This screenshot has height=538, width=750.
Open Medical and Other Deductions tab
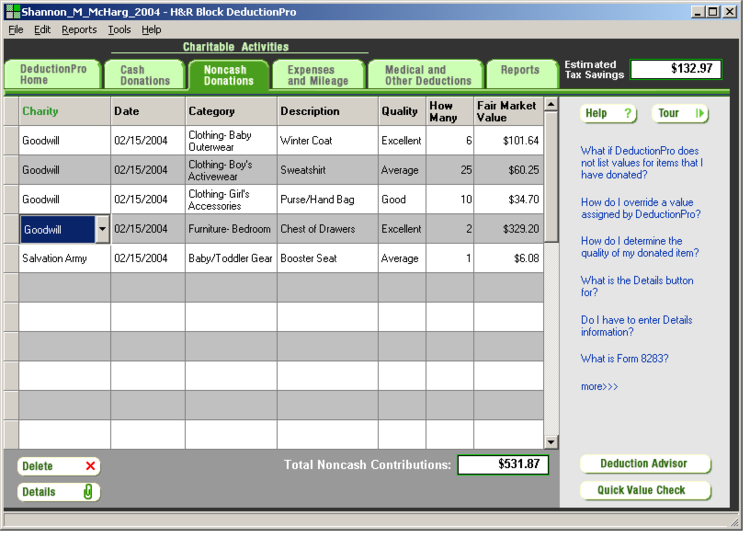[426, 75]
